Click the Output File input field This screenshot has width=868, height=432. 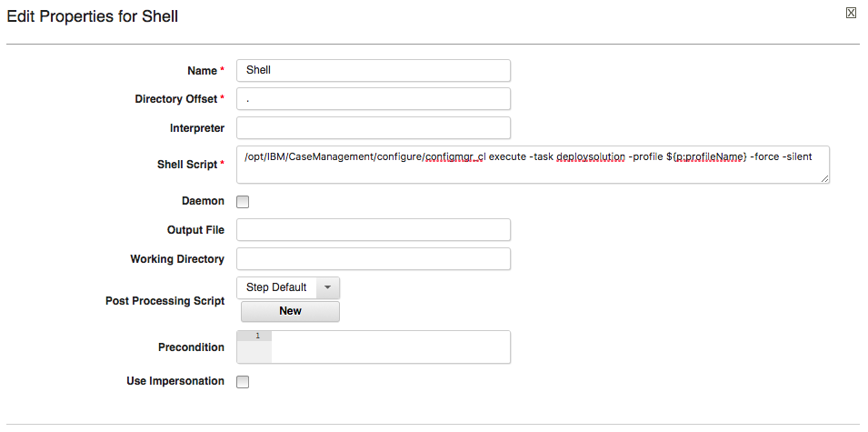click(373, 230)
